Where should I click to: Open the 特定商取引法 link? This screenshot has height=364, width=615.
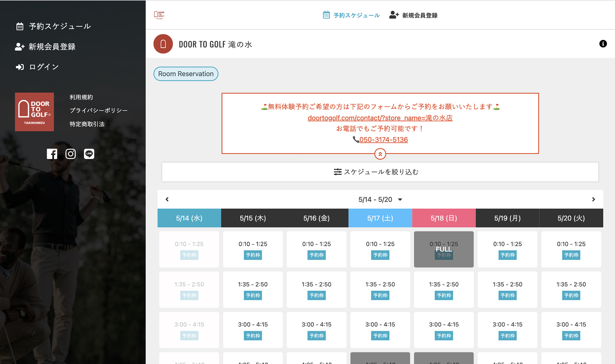point(87,124)
